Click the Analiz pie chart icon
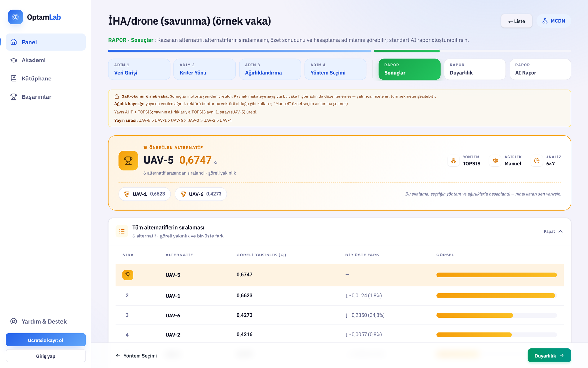Viewport: 588px width, 368px height. tap(537, 161)
